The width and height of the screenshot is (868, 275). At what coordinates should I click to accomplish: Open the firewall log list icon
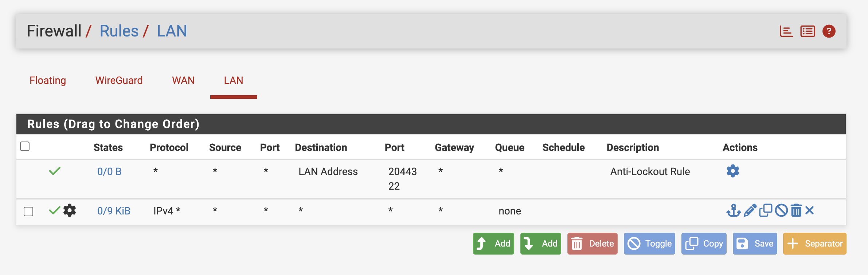pos(808,31)
